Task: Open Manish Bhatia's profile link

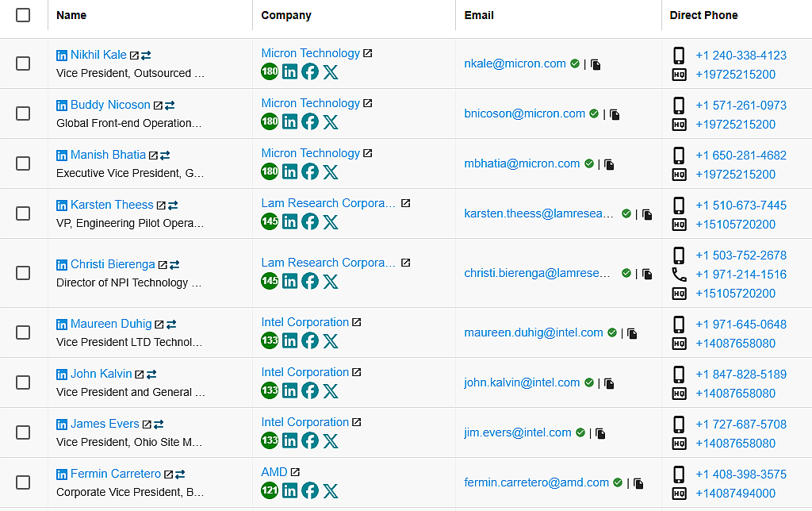Action: pyautogui.click(x=108, y=154)
